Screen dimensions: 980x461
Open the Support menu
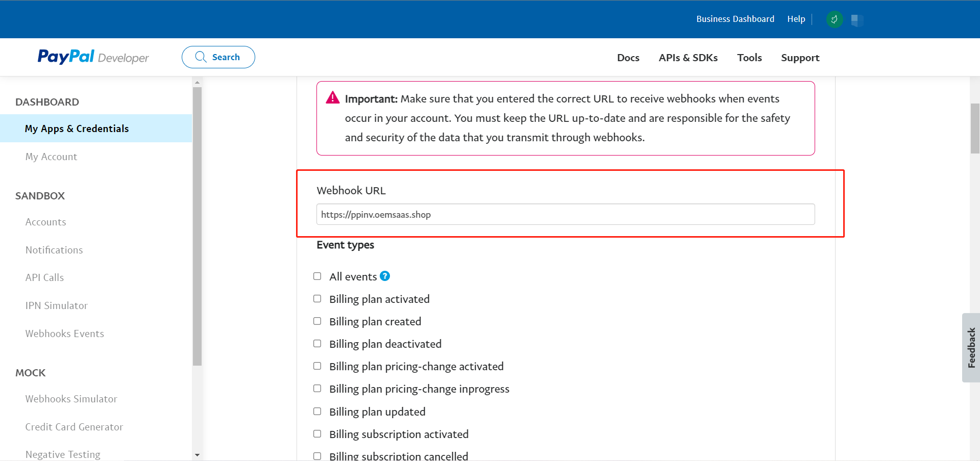click(x=800, y=58)
